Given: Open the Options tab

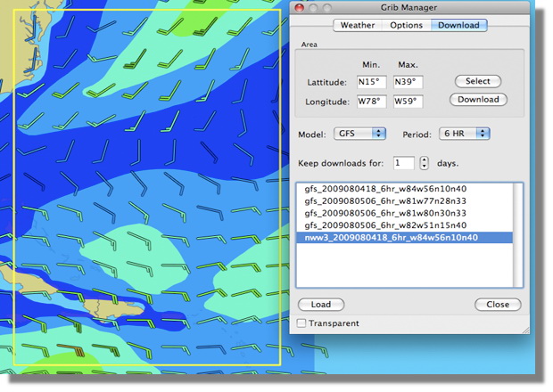Looking at the screenshot, I should tap(406, 25).
